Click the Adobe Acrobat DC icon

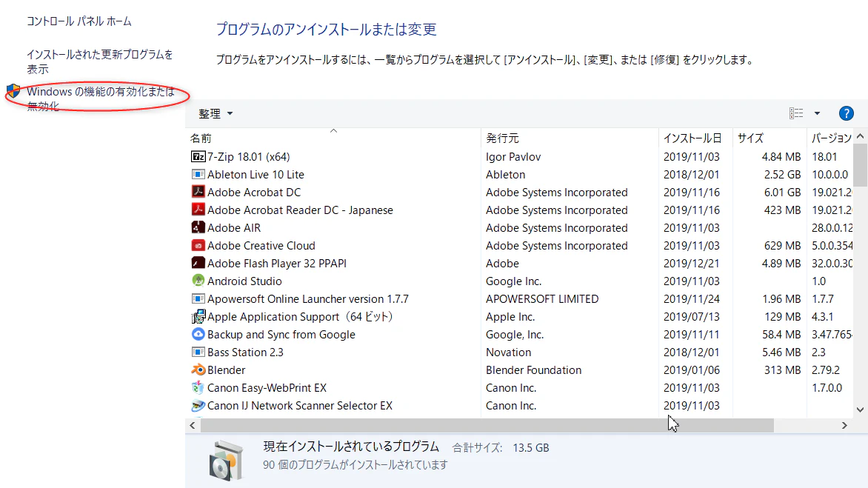tap(198, 192)
